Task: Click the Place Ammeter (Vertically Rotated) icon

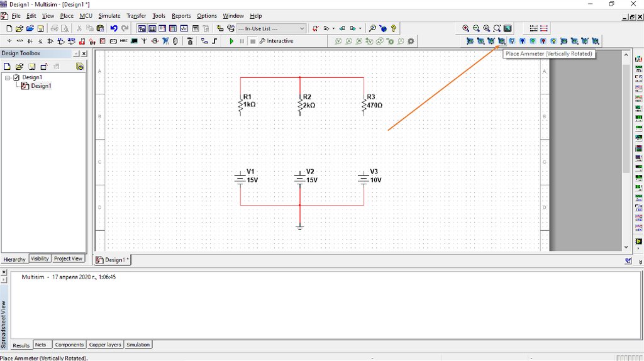Action: [x=501, y=42]
